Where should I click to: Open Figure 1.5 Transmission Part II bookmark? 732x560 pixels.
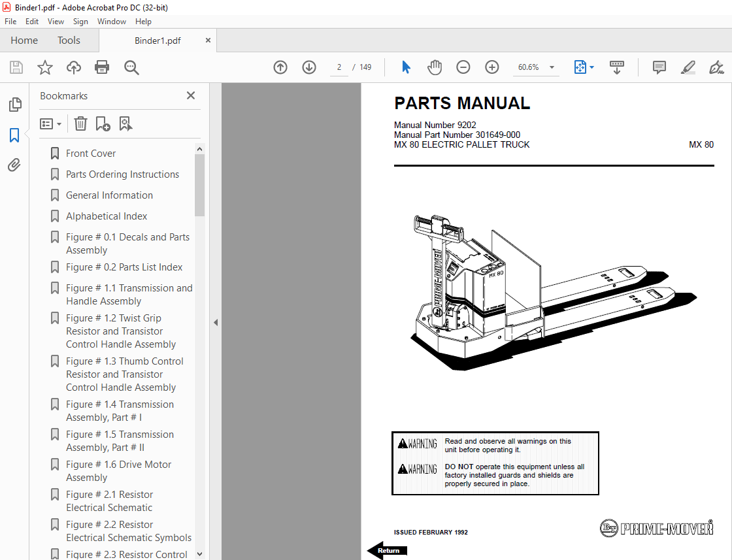click(x=120, y=441)
